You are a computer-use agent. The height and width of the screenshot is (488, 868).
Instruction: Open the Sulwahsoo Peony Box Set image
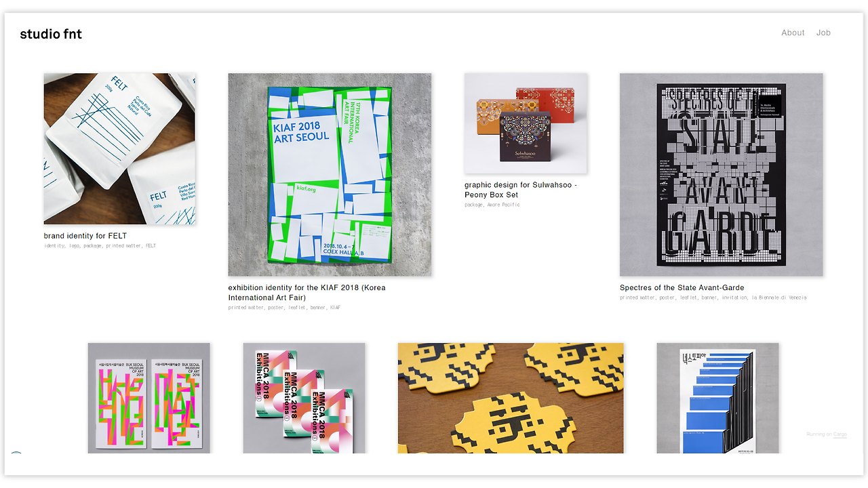click(x=526, y=123)
